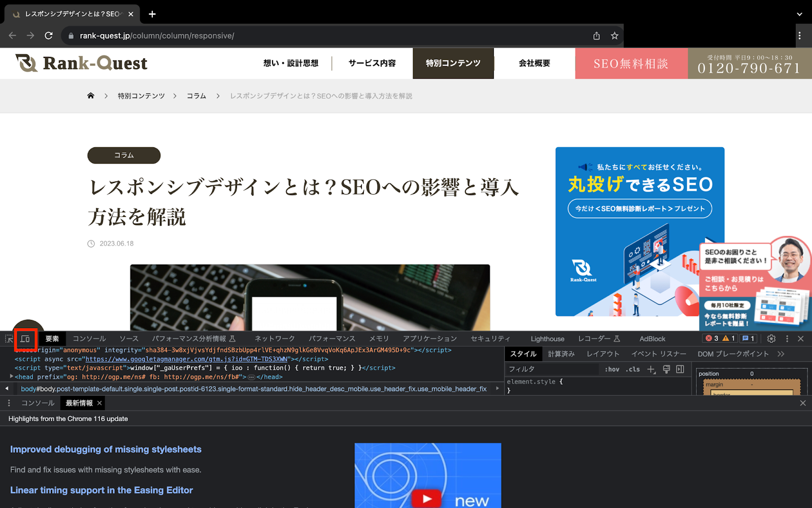Click the blue issues count badge

[x=749, y=338]
